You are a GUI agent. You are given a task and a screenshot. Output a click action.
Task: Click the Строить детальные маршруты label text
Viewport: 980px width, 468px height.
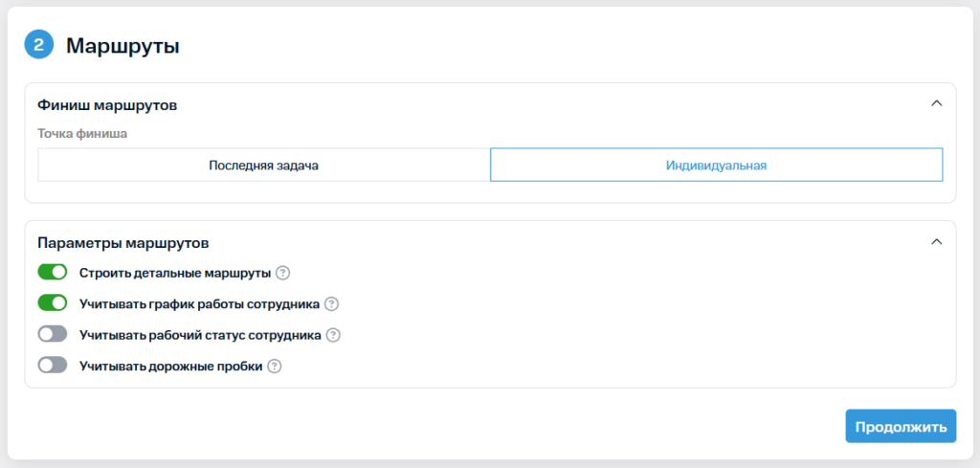(175, 273)
